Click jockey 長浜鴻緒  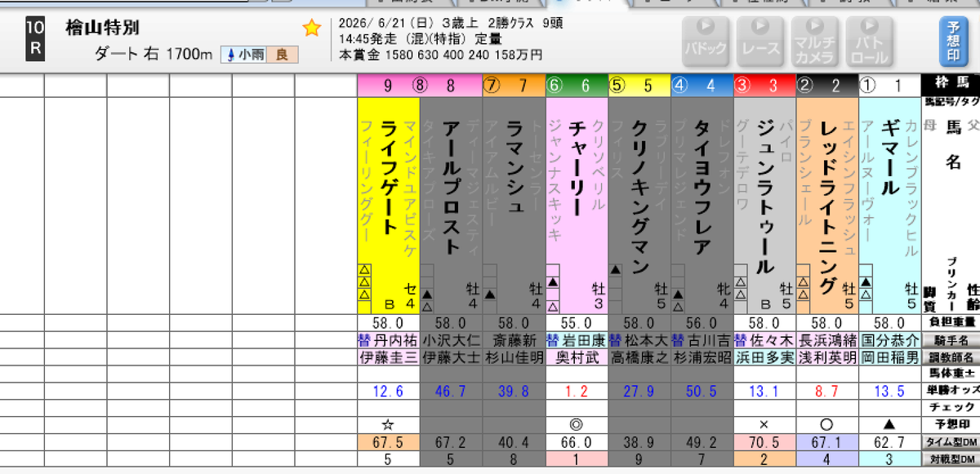tap(828, 339)
